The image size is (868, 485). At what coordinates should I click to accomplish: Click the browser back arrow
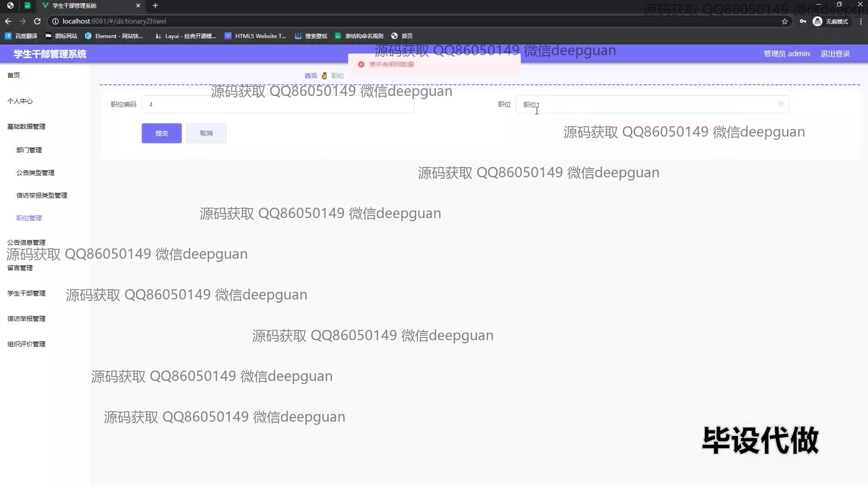click(8, 21)
